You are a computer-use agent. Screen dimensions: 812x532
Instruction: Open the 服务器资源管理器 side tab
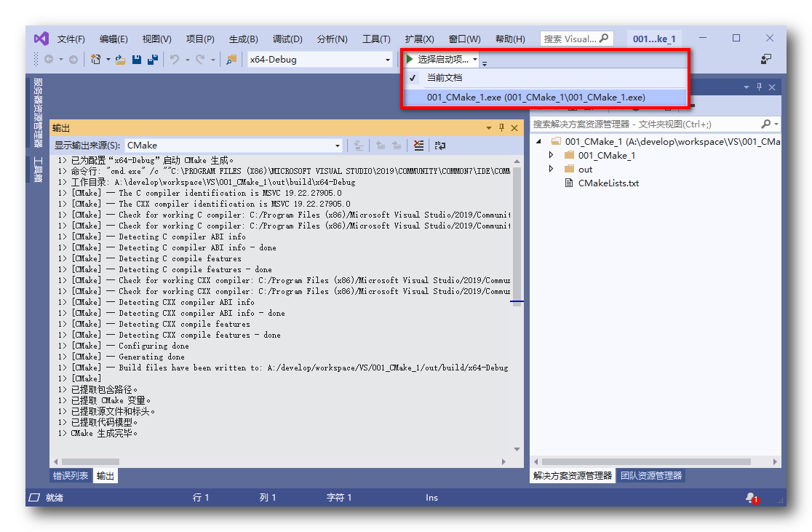(x=37, y=112)
